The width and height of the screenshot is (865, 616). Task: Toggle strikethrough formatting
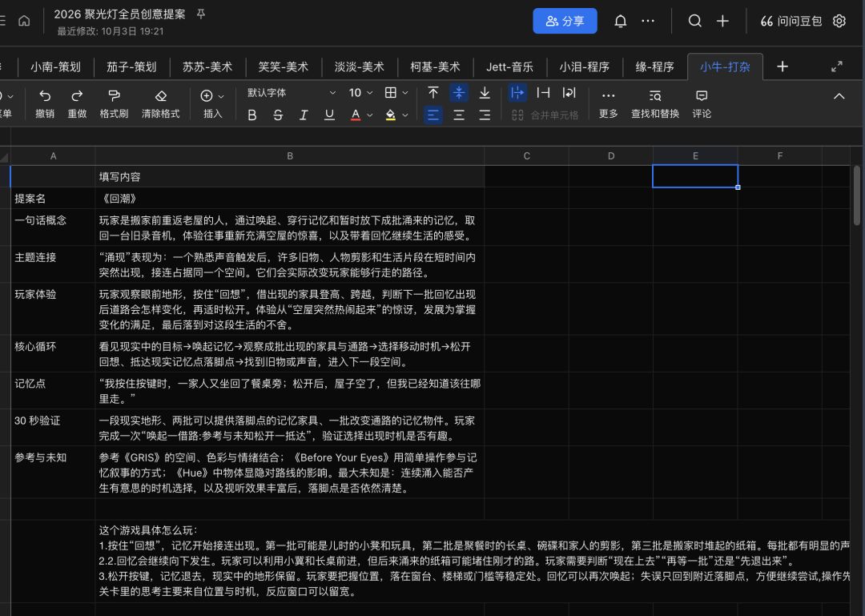pyautogui.click(x=278, y=115)
